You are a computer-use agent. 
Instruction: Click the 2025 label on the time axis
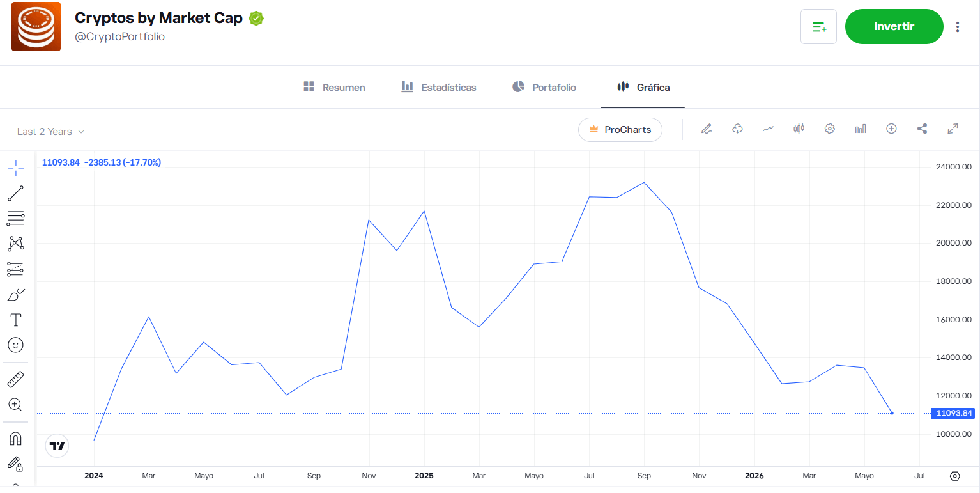(424, 476)
